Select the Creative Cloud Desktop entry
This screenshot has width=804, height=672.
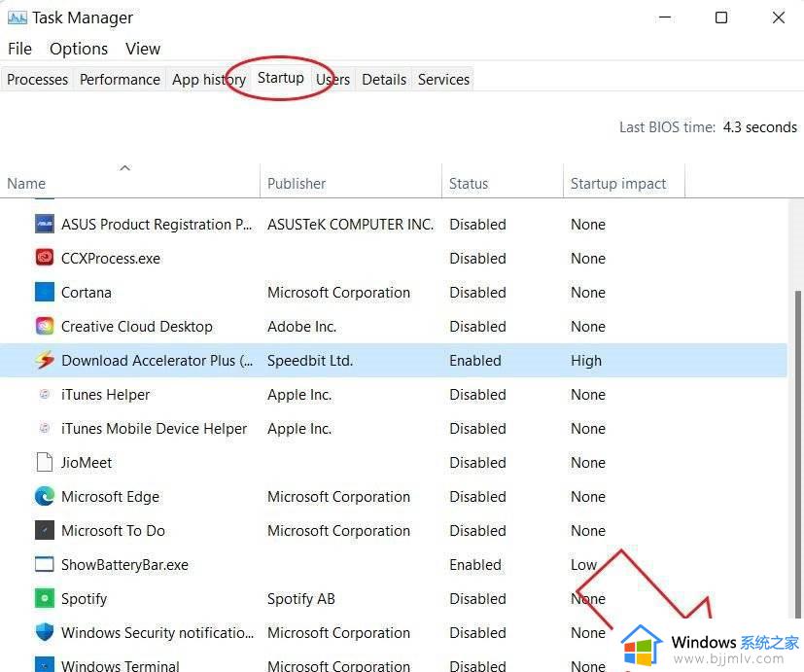pyautogui.click(x=136, y=326)
